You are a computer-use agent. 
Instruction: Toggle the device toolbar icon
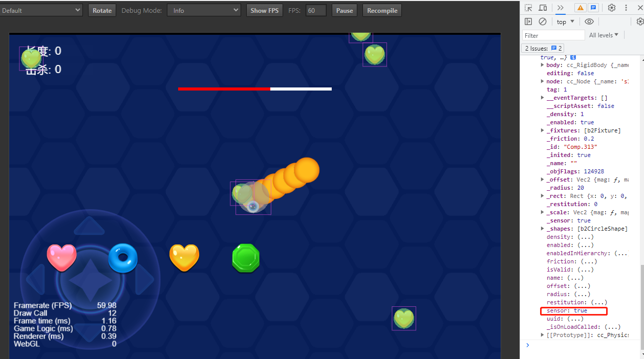[543, 8]
